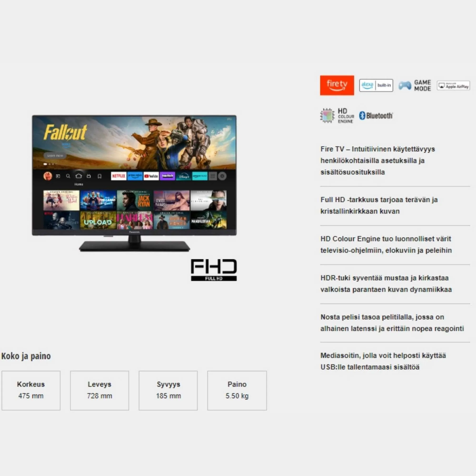
Task: Click the Leveys 728 mm box
Action: pyautogui.click(x=99, y=391)
